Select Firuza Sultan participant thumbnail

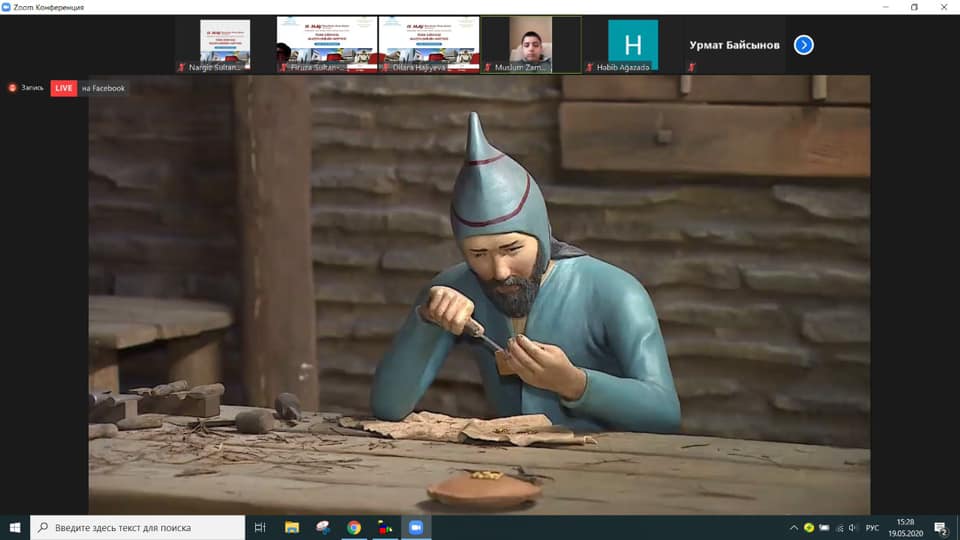(327, 45)
